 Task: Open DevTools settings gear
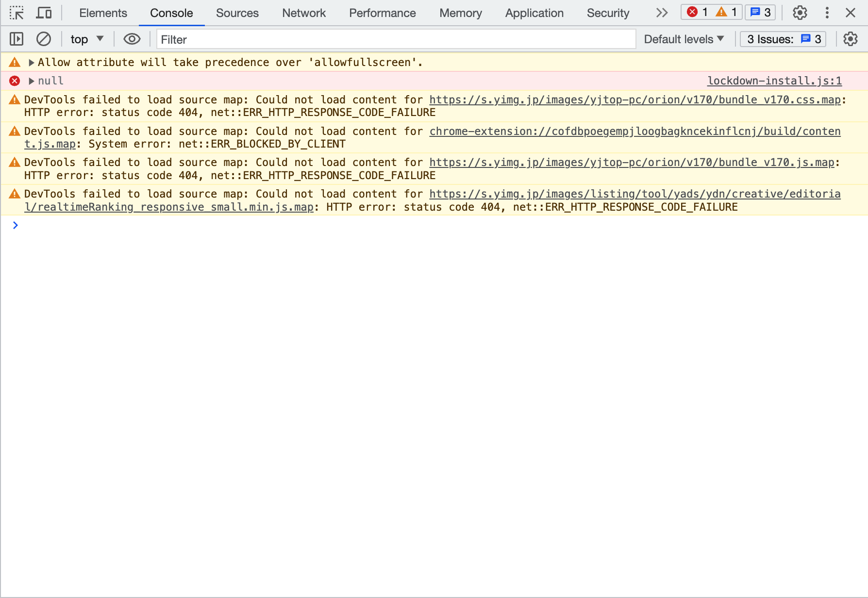800,13
